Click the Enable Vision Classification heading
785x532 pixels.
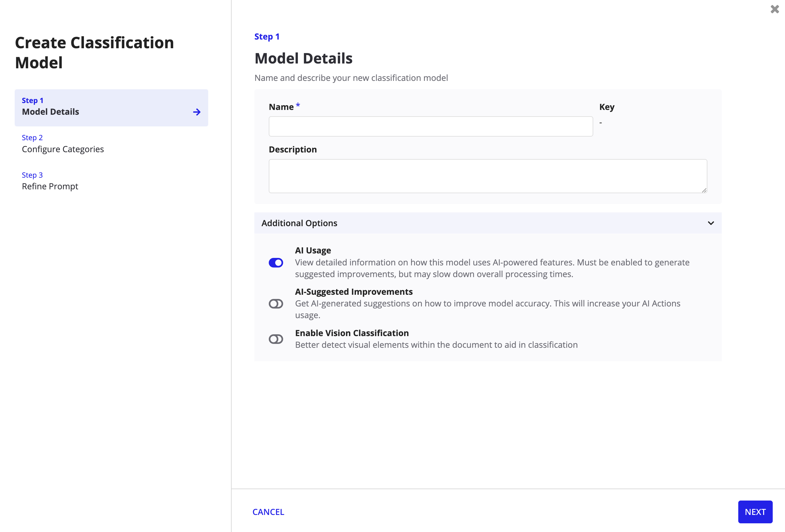coord(352,333)
